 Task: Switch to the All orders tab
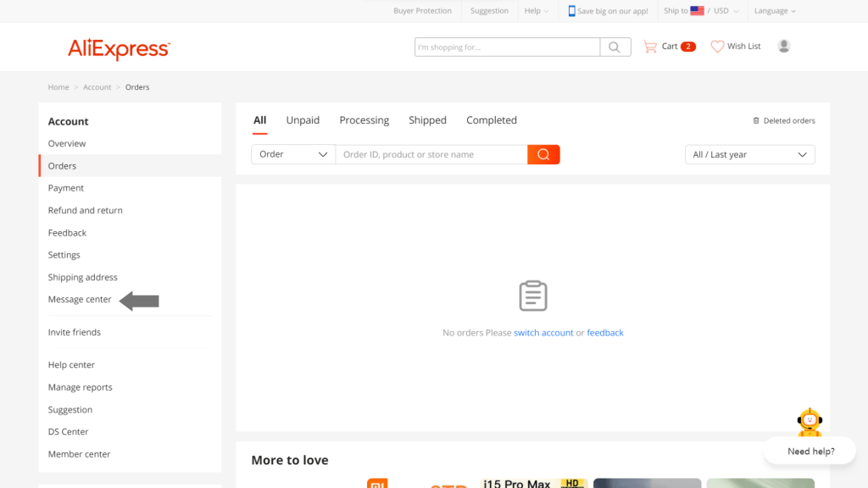(x=259, y=120)
